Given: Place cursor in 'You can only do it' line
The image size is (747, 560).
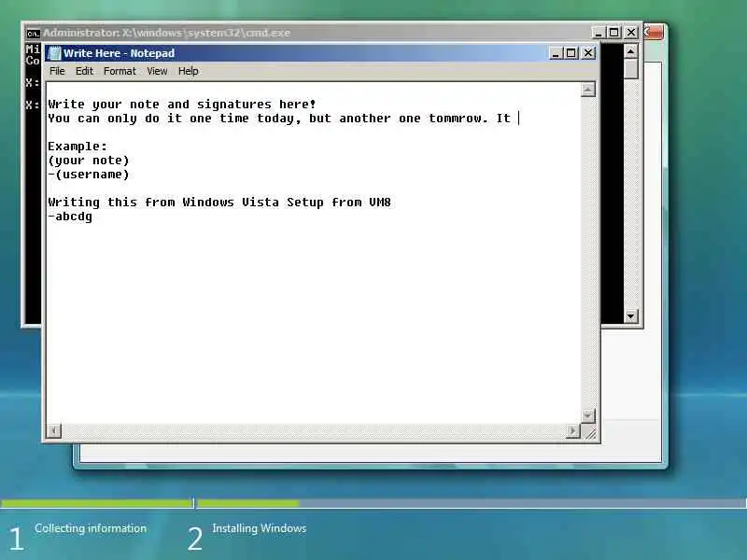Looking at the screenshot, I should (x=279, y=119).
